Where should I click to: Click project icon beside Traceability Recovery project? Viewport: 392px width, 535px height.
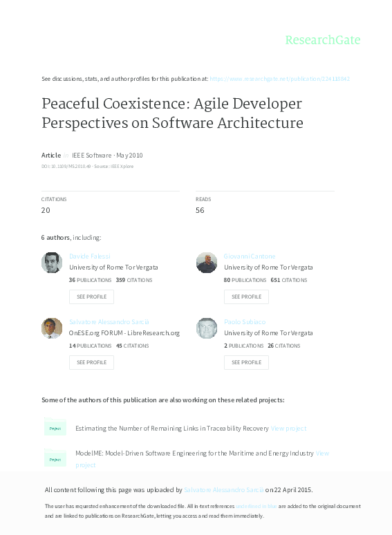[55, 427]
